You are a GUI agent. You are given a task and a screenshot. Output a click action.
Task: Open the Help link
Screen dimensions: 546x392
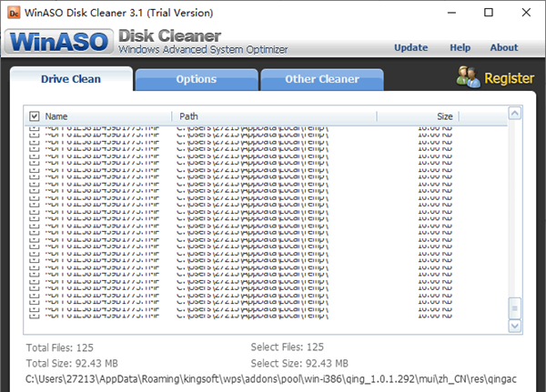[x=460, y=47]
